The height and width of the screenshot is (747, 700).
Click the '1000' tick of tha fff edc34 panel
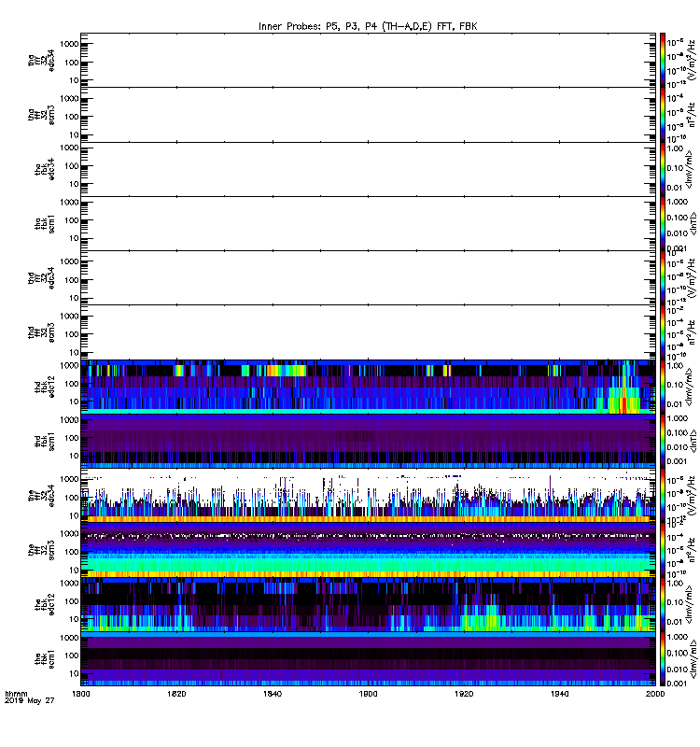69,44
